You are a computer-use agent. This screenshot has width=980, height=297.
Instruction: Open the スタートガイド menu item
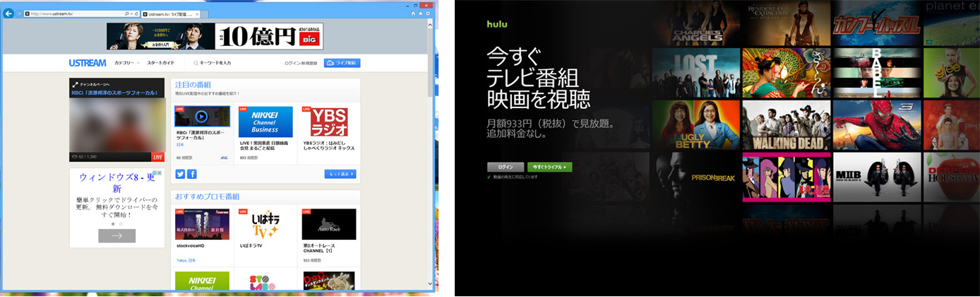[x=160, y=63]
